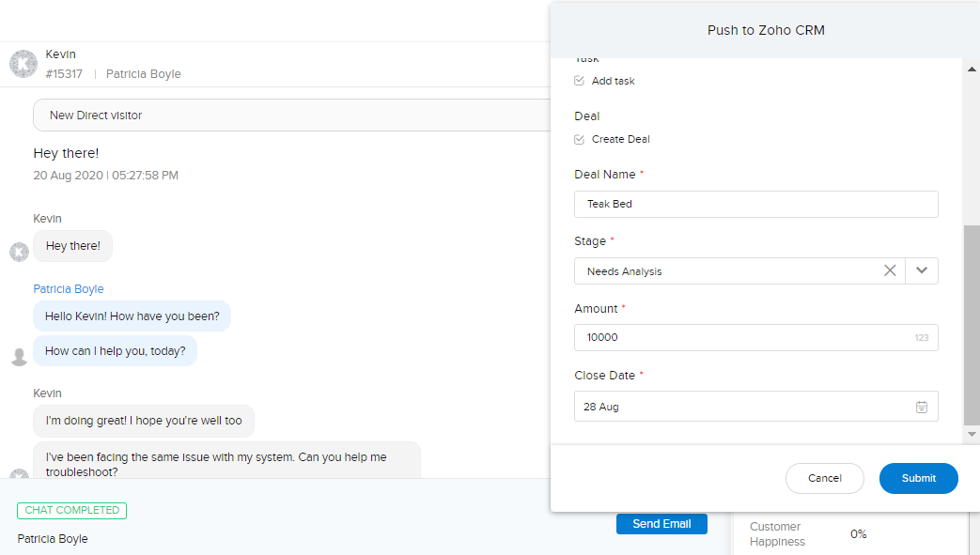Click Kevin's avatar in chat header

(23, 64)
